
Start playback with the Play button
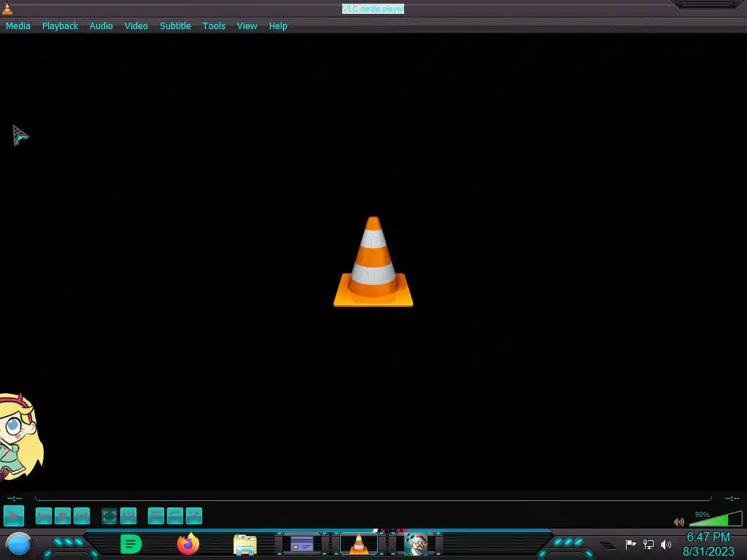click(x=14, y=516)
